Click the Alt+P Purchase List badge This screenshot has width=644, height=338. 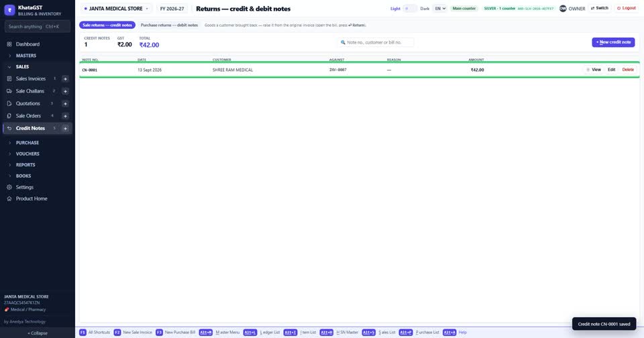[405, 332]
